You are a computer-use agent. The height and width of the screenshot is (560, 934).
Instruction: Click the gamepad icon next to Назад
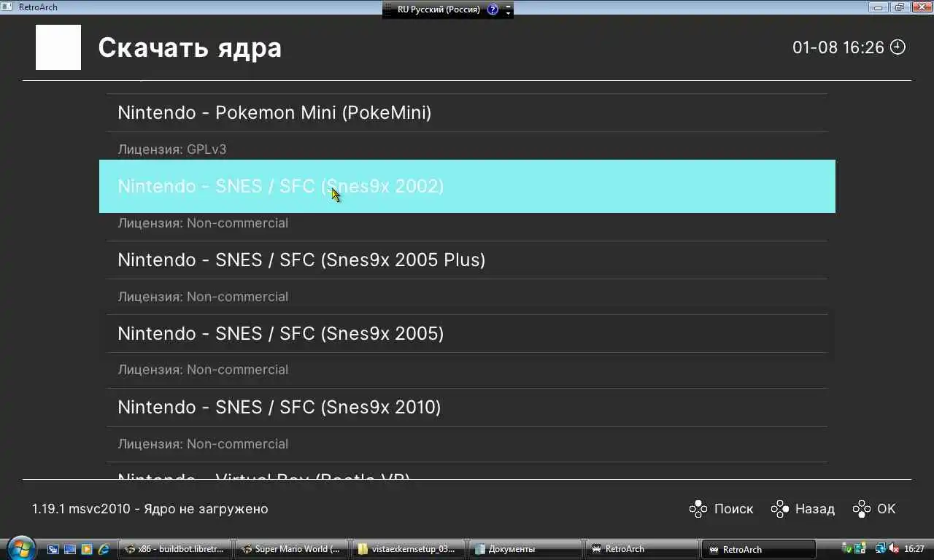pos(780,509)
